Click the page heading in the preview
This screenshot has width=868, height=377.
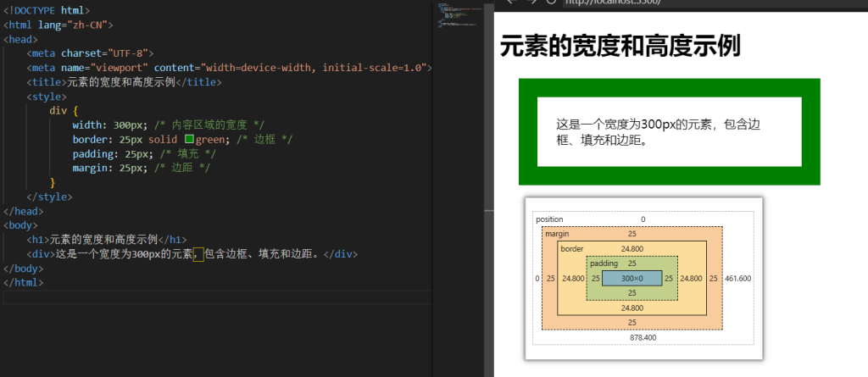coord(620,46)
